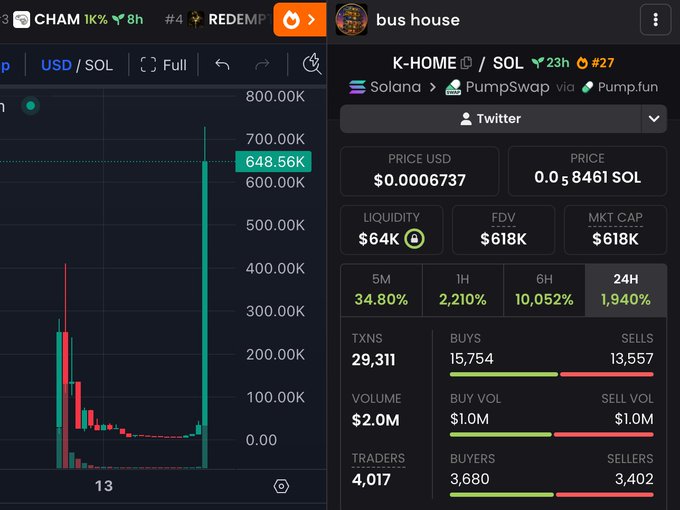Select the 6H timeframe tab
The height and width of the screenshot is (510, 680).
[544, 290]
